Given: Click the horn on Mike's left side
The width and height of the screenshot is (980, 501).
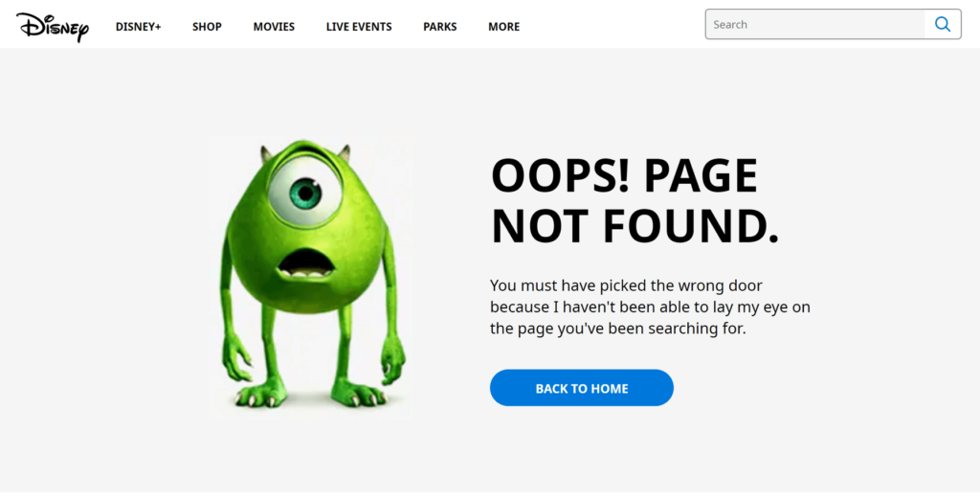Looking at the screenshot, I should [x=263, y=152].
